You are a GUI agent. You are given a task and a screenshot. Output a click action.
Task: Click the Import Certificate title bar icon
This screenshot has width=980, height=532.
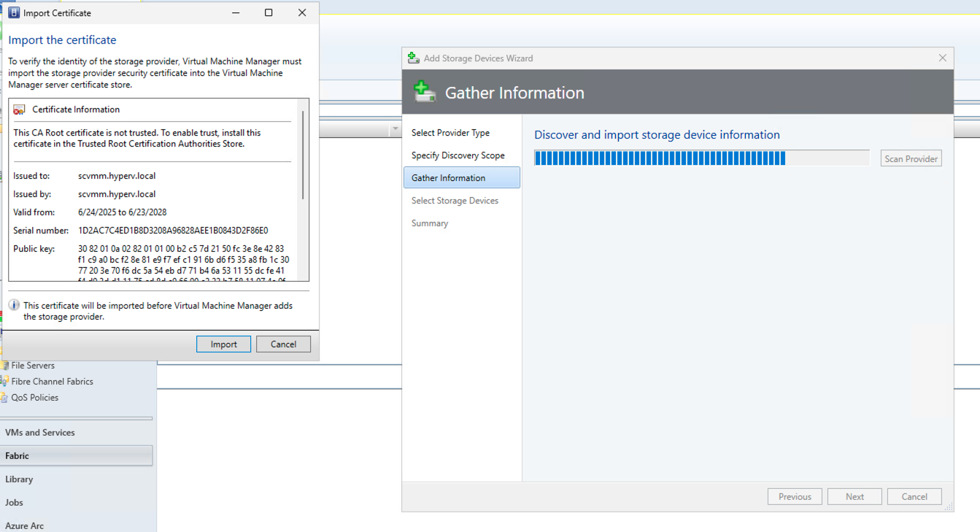14,13
